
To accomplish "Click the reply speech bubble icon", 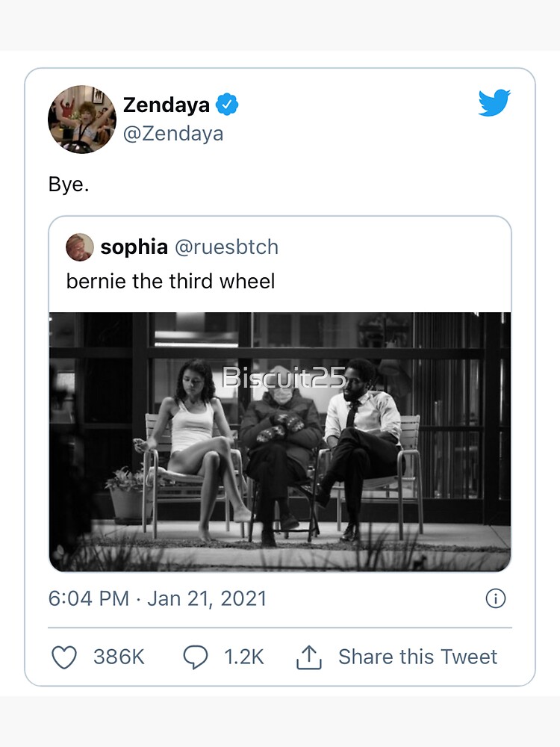I will [x=196, y=657].
